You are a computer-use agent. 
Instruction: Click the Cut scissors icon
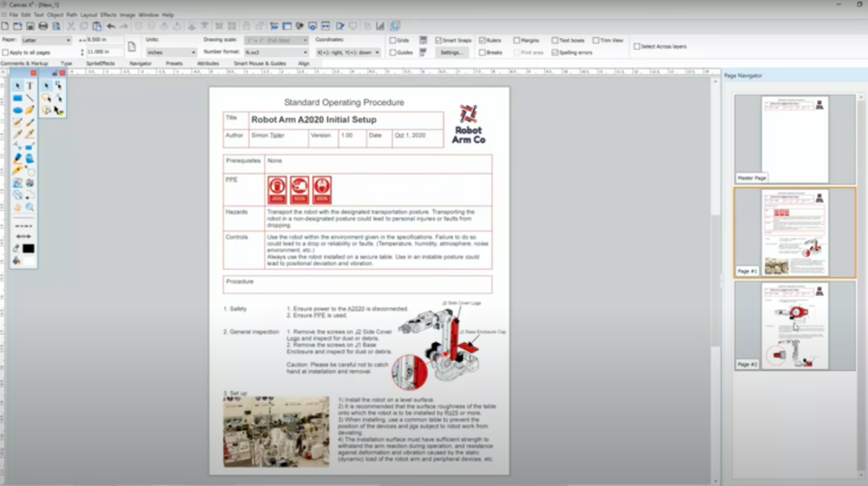click(x=71, y=26)
